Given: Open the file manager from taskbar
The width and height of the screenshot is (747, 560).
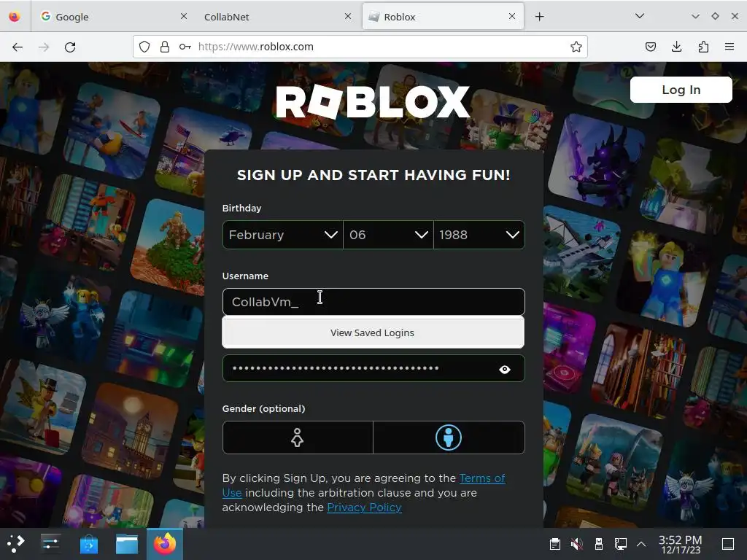Looking at the screenshot, I should tap(127, 543).
